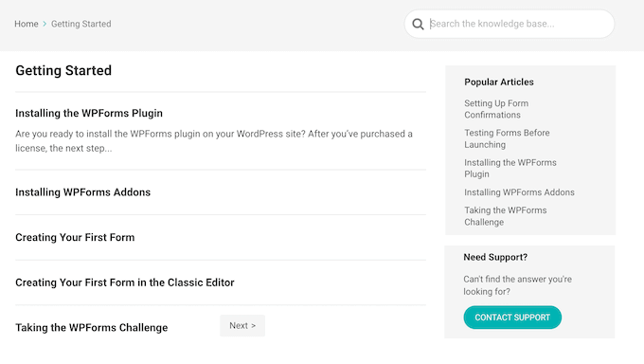Open popular article Setting Up Form Confirmations

pos(496,109)
